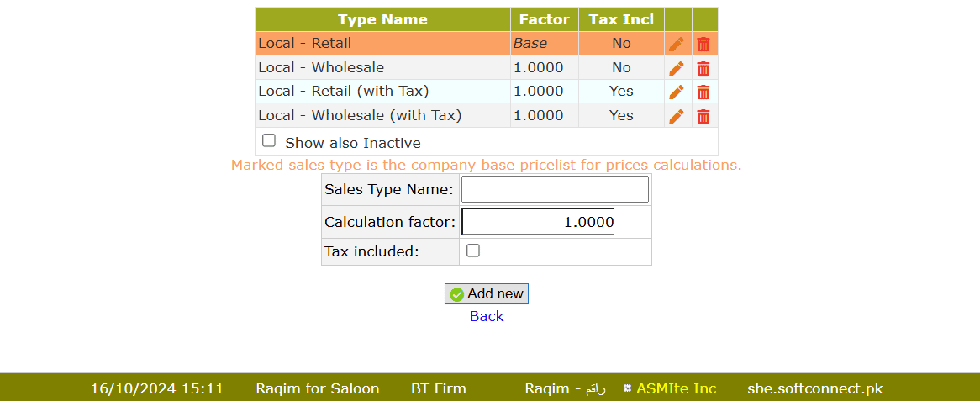Follow the Back link
The width and height of the screenshot is (980, 401).
[487, 316]
